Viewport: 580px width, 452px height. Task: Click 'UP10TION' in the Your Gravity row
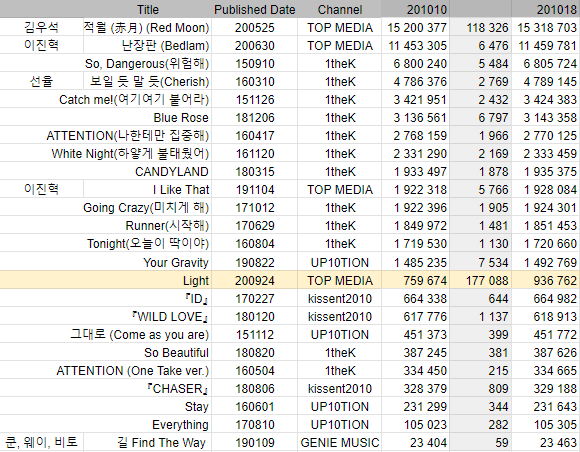[340, 263]
